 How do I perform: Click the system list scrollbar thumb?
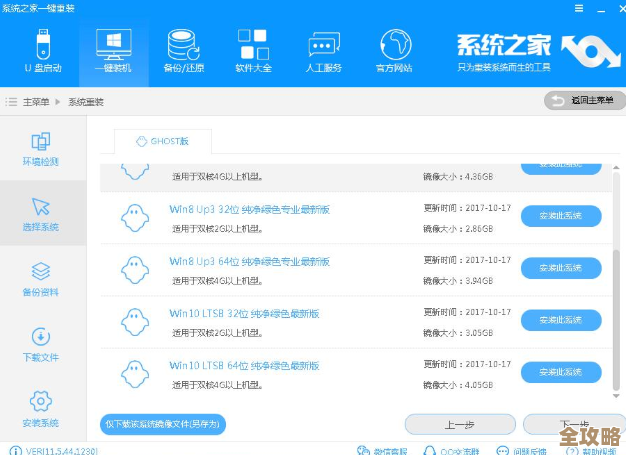pyautogui.click(x=616, y=319)
